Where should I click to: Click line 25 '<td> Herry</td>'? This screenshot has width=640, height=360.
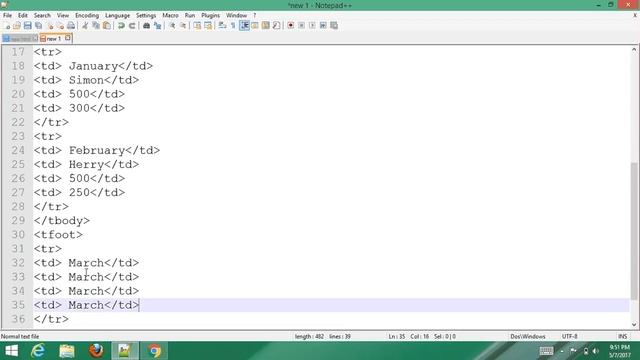(x=86, y=164)
